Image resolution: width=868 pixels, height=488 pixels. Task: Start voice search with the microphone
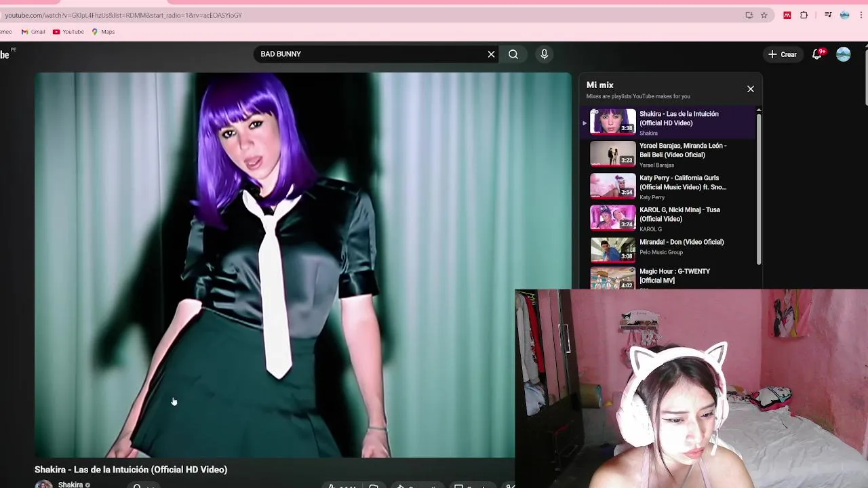(544, 54)
